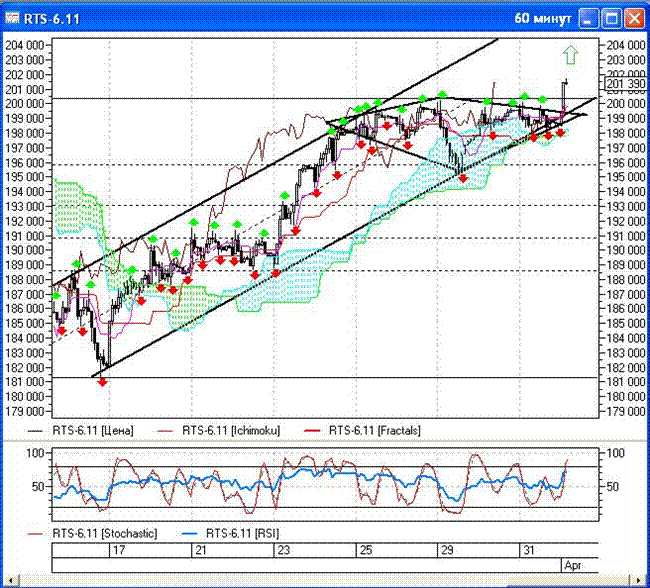The image size is (650, 588).
Task: Click the green up-arrow marker on chart
Action: [x=570, y=55]
